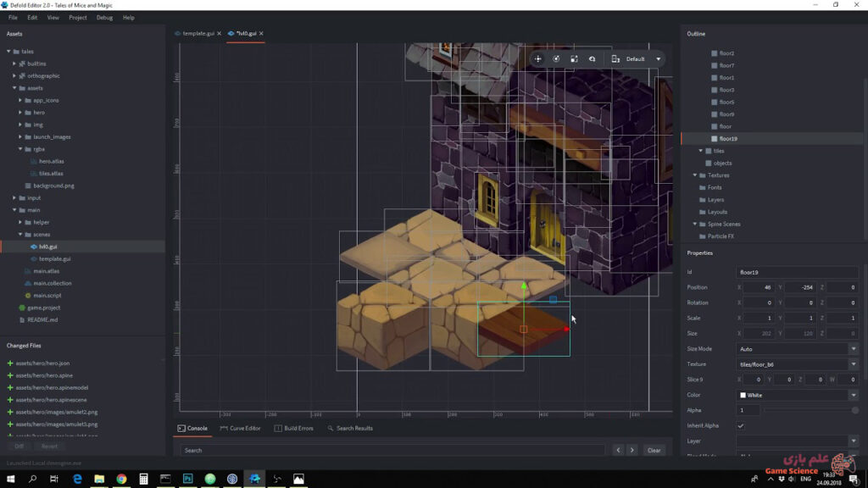Screen dimensions: 868x488
Task: Click the console Search field
Action: pyautogui.click(x=392, y=451)
